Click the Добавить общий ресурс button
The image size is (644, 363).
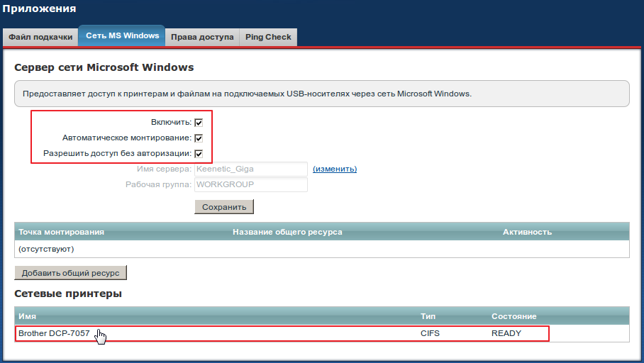click(x=70, y=273)
